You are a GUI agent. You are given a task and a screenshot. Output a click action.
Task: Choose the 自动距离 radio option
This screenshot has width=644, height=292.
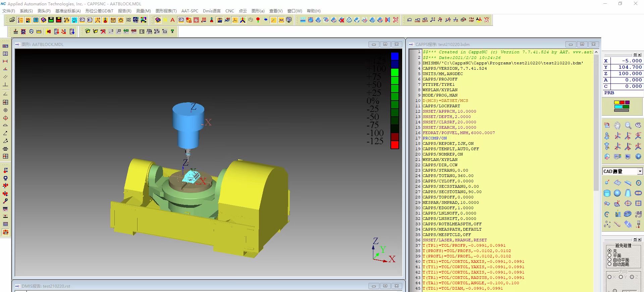pos(609,264)
